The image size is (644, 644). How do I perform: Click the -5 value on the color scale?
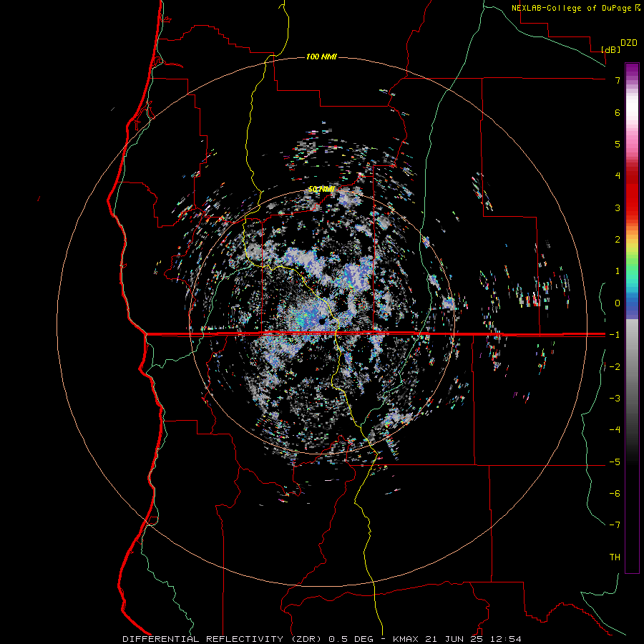[615, 462]
